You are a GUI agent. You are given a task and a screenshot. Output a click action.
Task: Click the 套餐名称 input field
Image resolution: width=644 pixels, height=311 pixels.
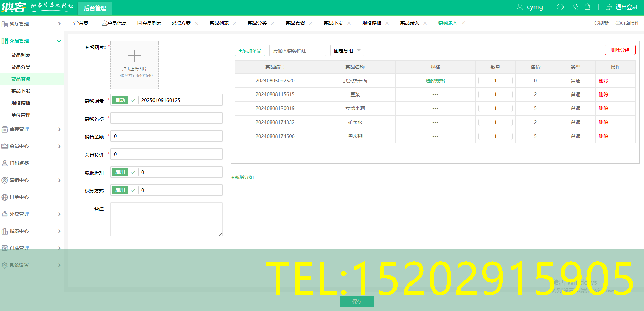pos(166,118)
